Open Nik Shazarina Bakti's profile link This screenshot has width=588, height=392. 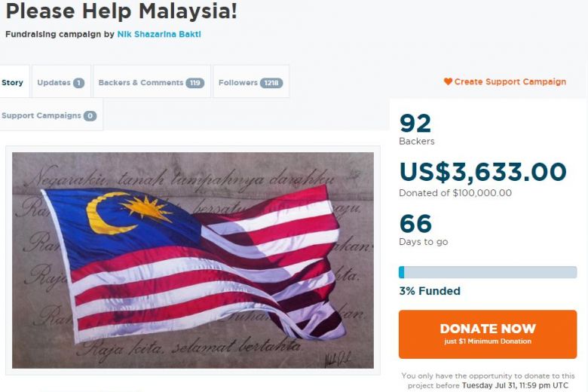click(x=159, y=34)
